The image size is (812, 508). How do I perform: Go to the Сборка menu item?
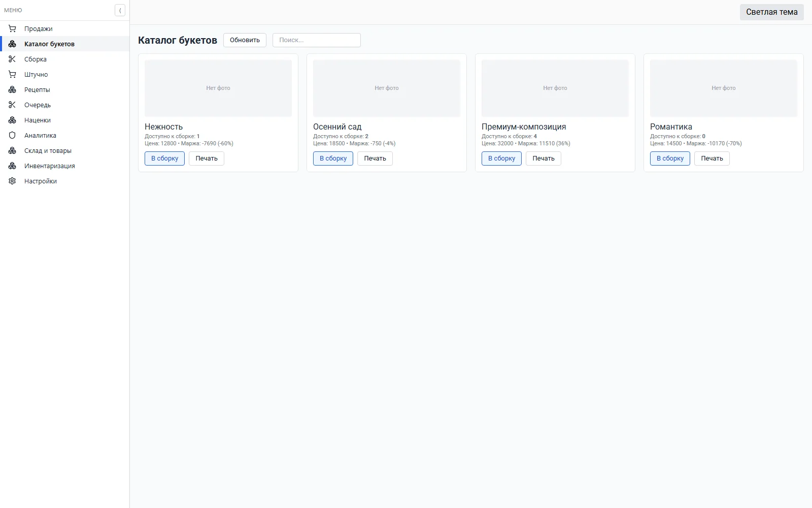pos(65,59)
